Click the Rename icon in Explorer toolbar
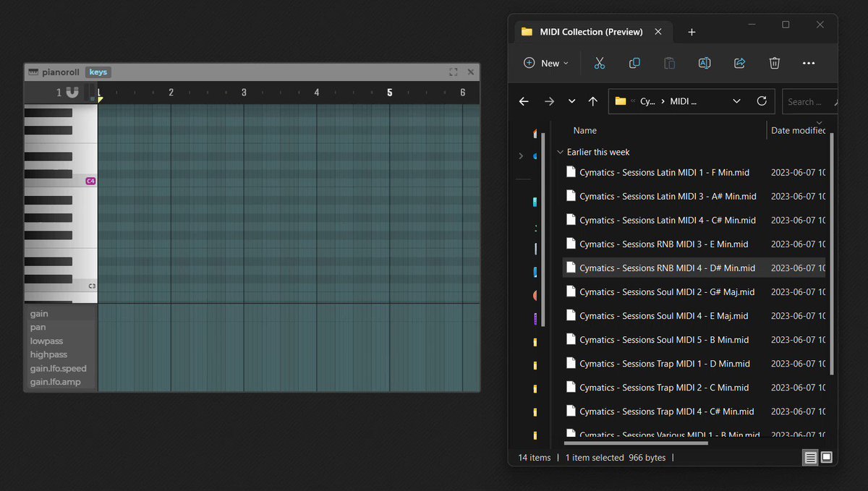The width and height of the screenshot is (868, 491). (704, 63)
